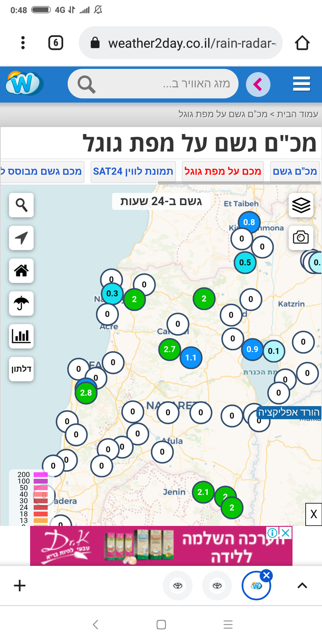Switch to the SAT24 satellite image tab
This screenshot has height=644, width=322.
click(x=133, y=172)
